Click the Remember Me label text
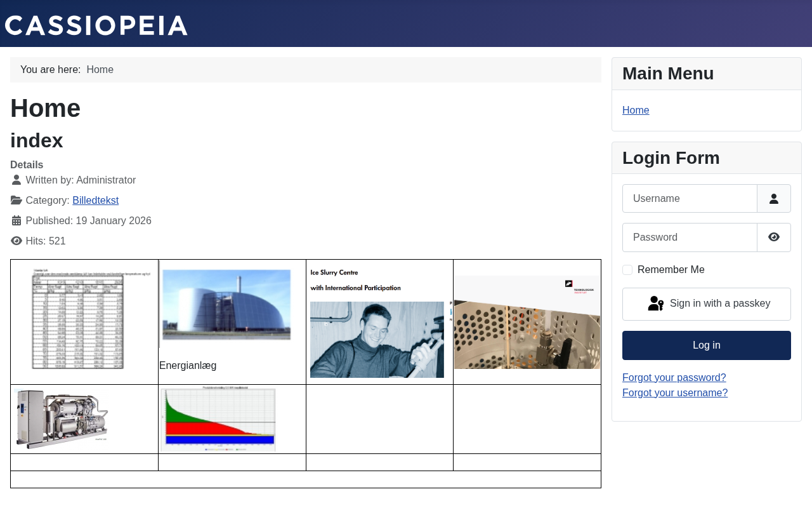 click(671, 270)
